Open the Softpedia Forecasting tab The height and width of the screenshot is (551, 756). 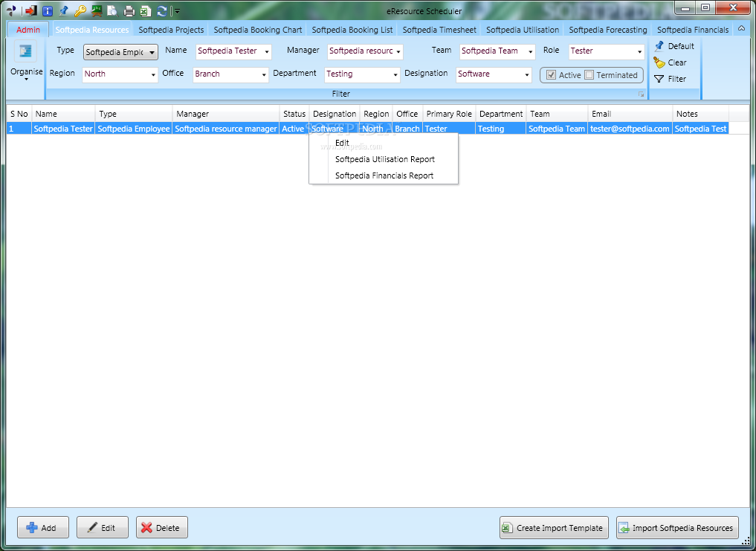(x=608, y=30)
